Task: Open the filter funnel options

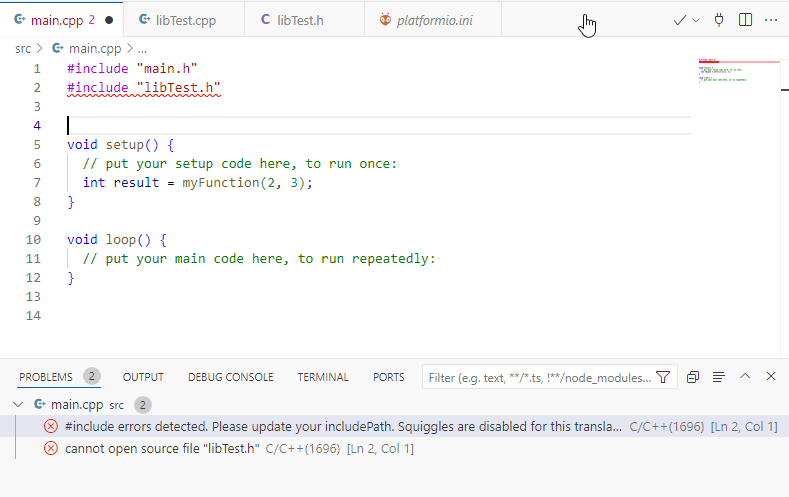Action: pyautogui.click(x=663, y=377)
